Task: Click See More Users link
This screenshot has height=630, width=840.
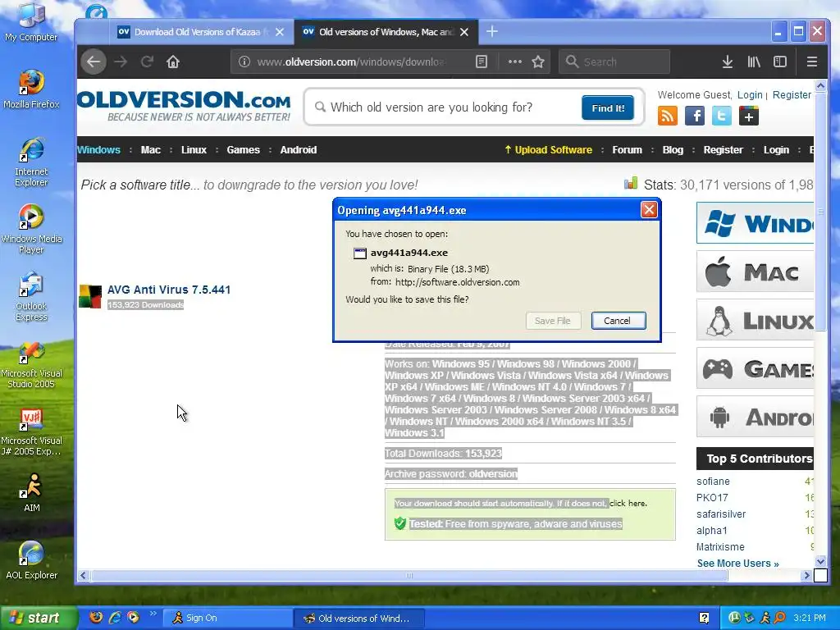Action: click(737, 563)
